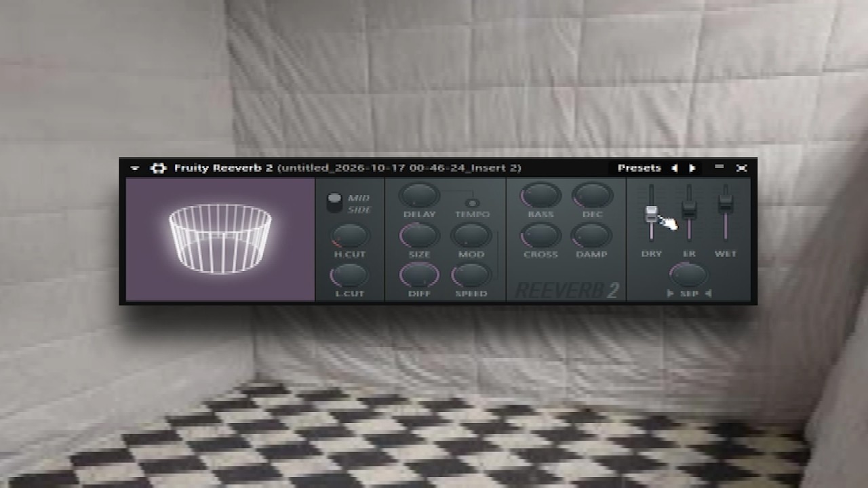Open the plugin options dropdown arrow

click(x=135, y=168)
